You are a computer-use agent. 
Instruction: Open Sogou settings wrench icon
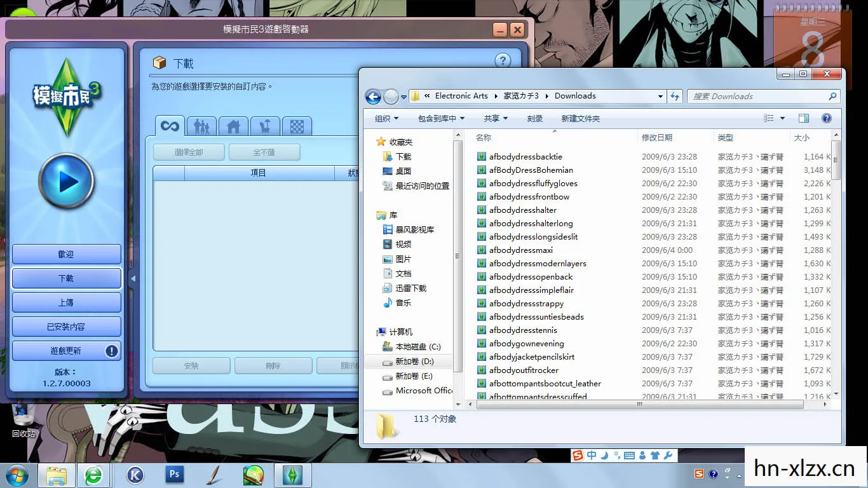point(668,455)
